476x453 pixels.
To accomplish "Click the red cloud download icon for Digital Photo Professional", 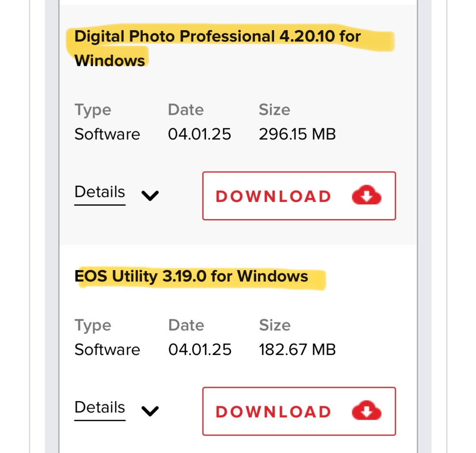I will pyautogui.click(x=366, y=196).
